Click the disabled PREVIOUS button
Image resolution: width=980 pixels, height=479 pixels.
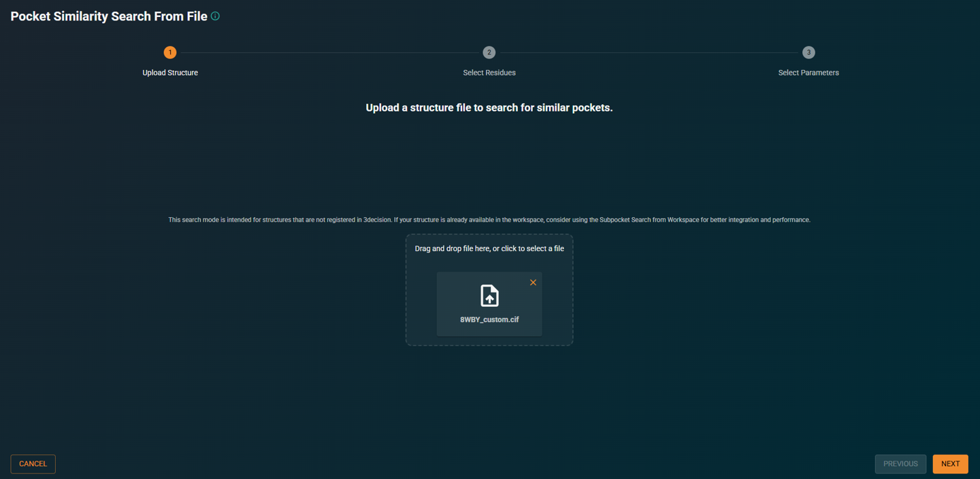click(900, 463)
